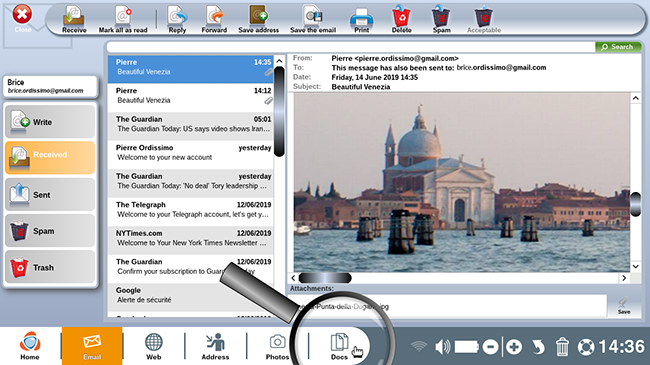This screenshot has height=365, width=650.
Task: Print the current email
Action: point(361,19)
